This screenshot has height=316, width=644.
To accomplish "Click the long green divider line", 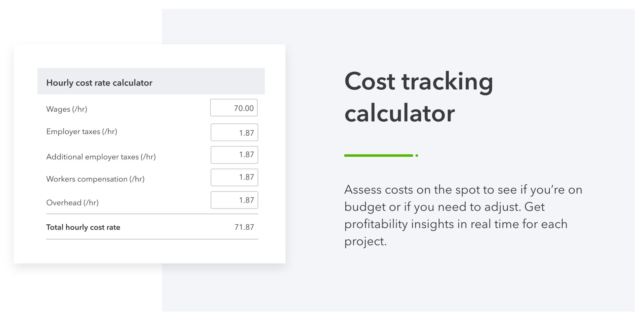I will coord(378,155).
